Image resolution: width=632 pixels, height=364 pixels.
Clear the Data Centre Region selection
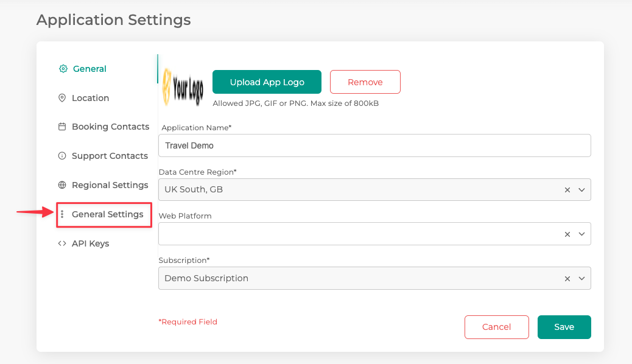567,190
